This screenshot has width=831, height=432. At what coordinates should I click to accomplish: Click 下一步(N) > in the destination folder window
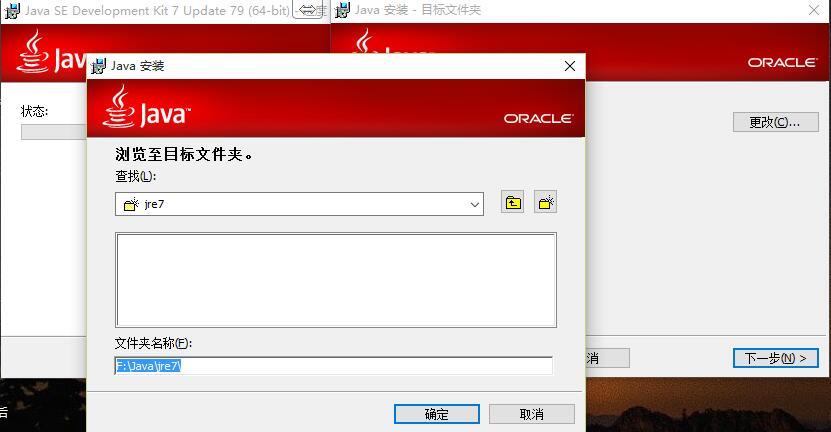776,358
